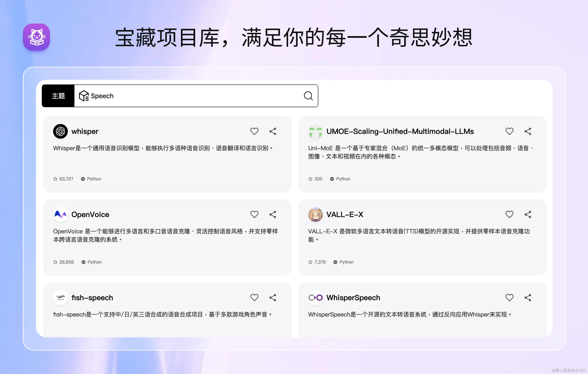Click the star icon on UMOE card
Screen dimensions: 588x374
[x=310, y=179]
